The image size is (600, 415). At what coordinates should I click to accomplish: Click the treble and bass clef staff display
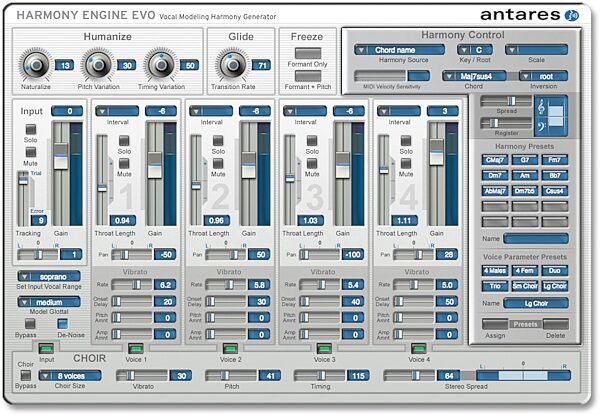[551, 116]
